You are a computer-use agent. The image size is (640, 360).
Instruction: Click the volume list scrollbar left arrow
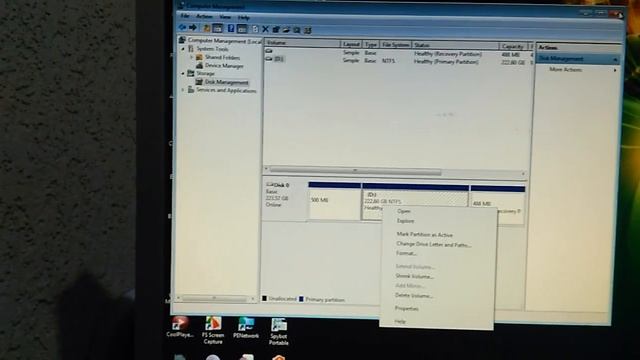(x=267, y=169)
